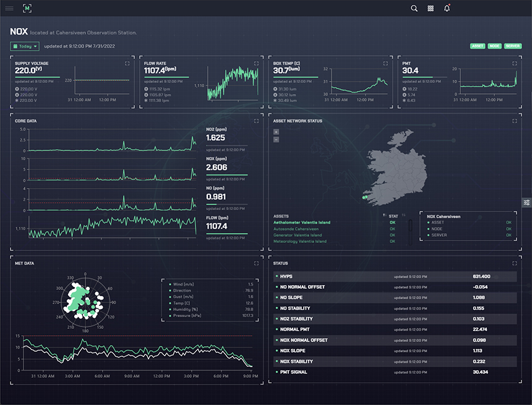Click the green asset marker on the map
This screenshot has width=532, height=405.
pyautogui.click(x=365, y=197)
